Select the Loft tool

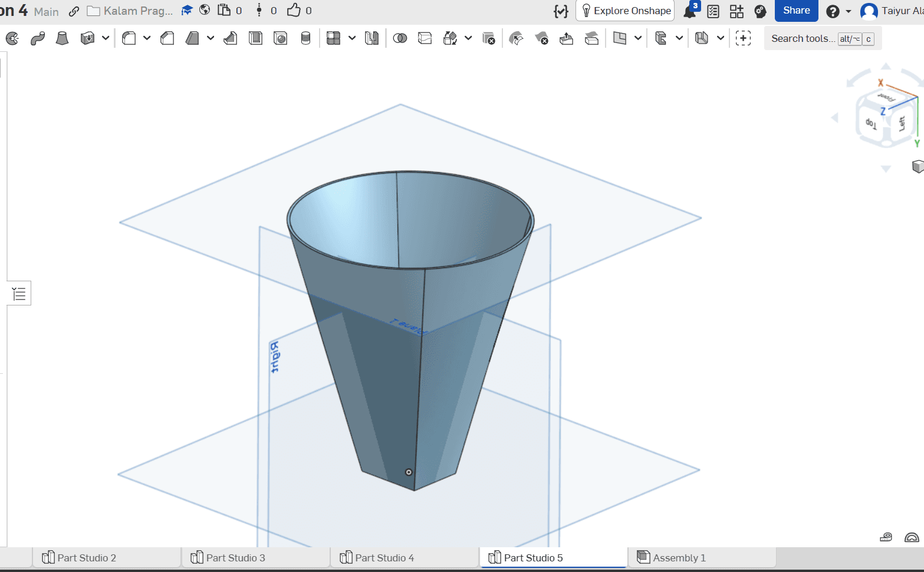point(62,38)
